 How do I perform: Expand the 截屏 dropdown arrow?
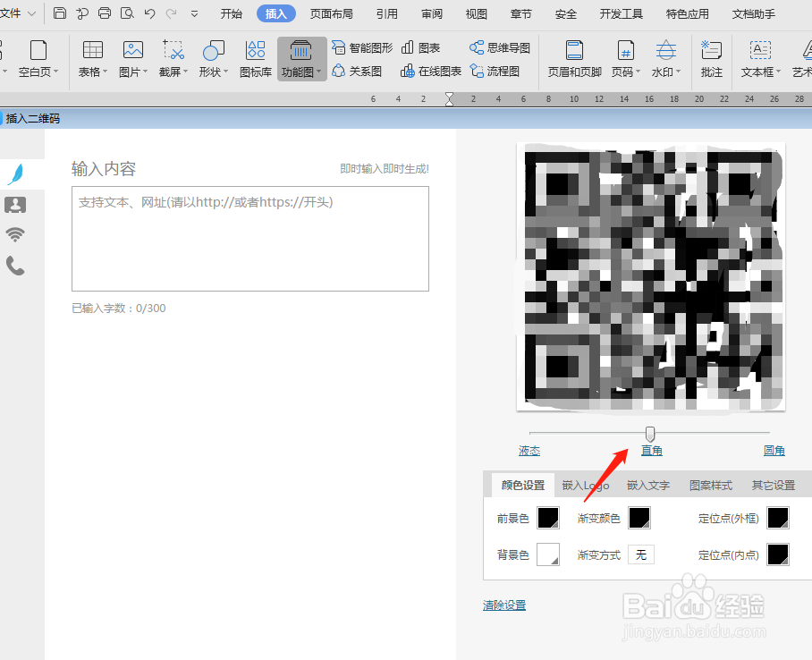185,72
